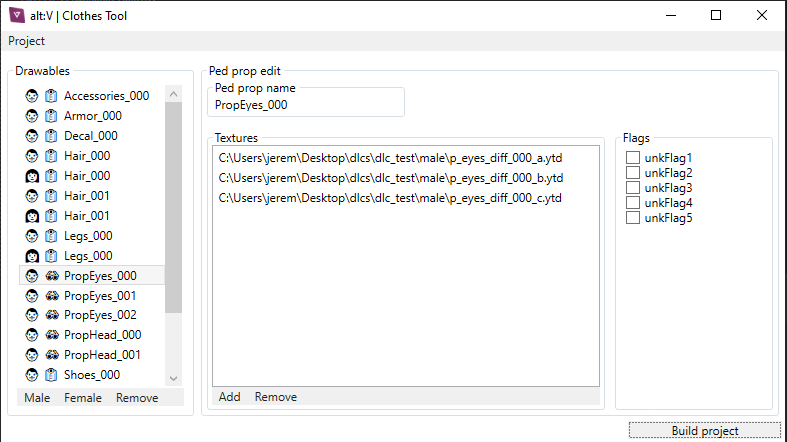Image resolution: width=787 pixels, height=442 pixels.
Task: Click the male face icon of the male Legs_000 row
Action: [x=32, y=236]
